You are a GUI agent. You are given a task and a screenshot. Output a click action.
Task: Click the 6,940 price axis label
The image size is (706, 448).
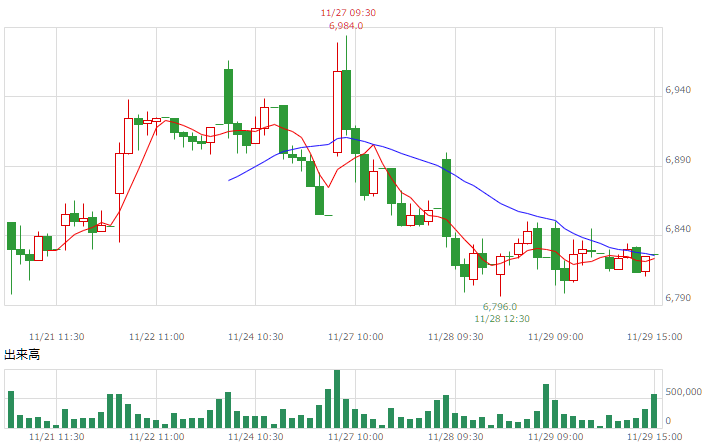click(678, 90)
